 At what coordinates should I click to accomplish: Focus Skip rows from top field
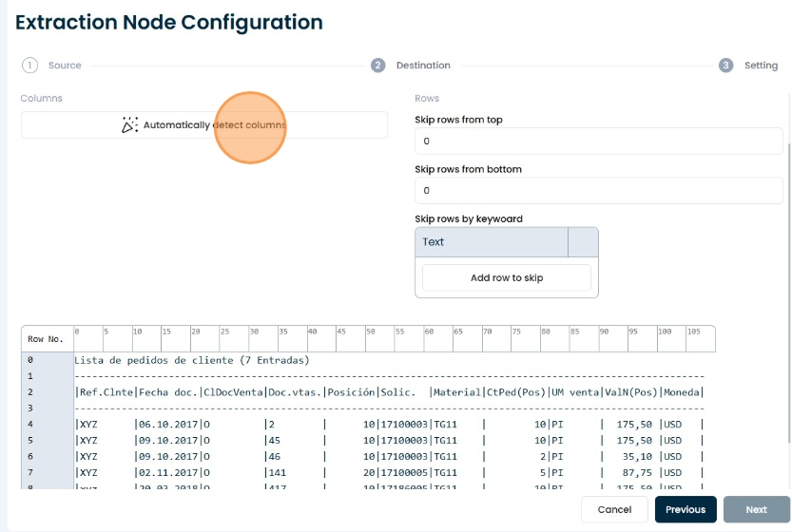(599, 141)
